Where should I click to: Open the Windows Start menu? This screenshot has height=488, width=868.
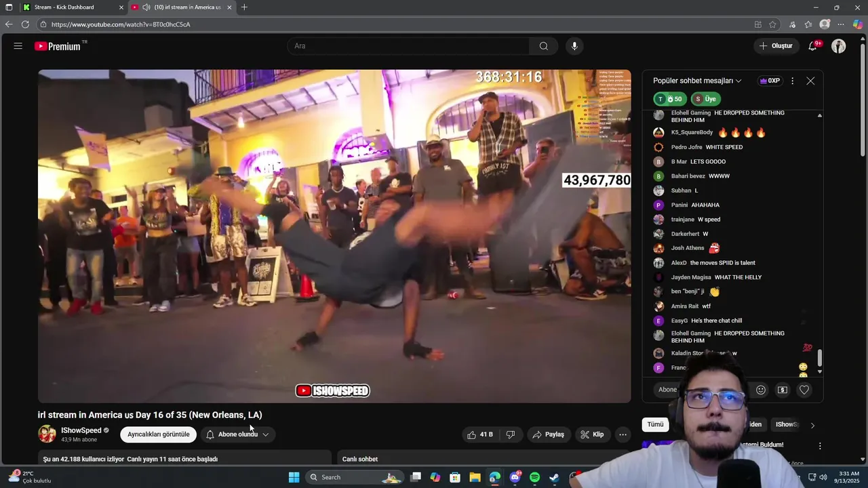tap(294, 477)
